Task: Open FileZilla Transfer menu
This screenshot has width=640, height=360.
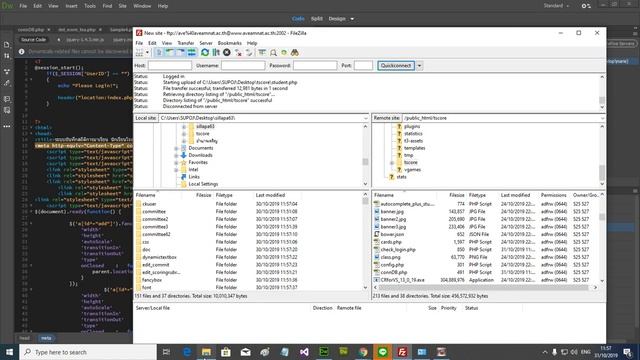Action: 186,43
